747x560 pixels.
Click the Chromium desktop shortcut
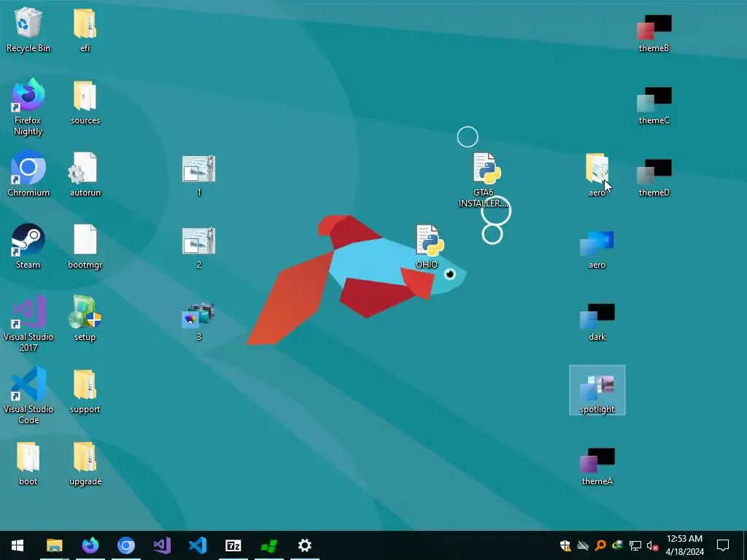pyautogui.click(x=28, y=174)
